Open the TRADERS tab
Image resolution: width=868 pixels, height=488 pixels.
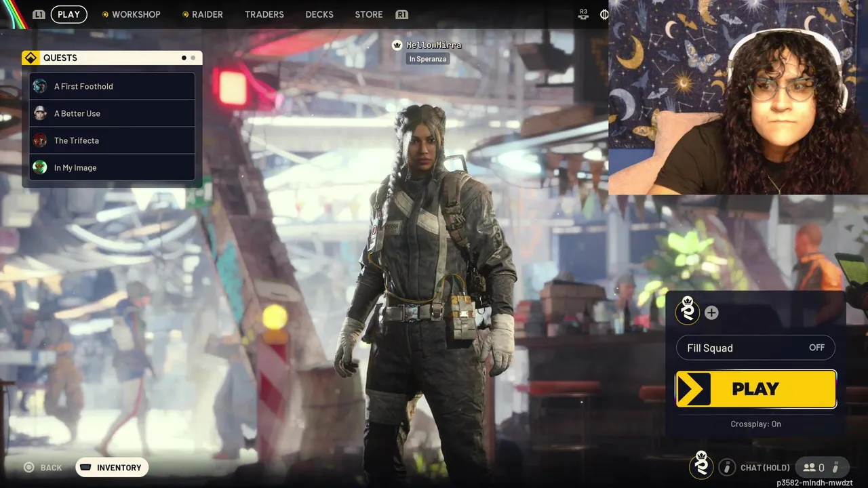tap(264, 14)
